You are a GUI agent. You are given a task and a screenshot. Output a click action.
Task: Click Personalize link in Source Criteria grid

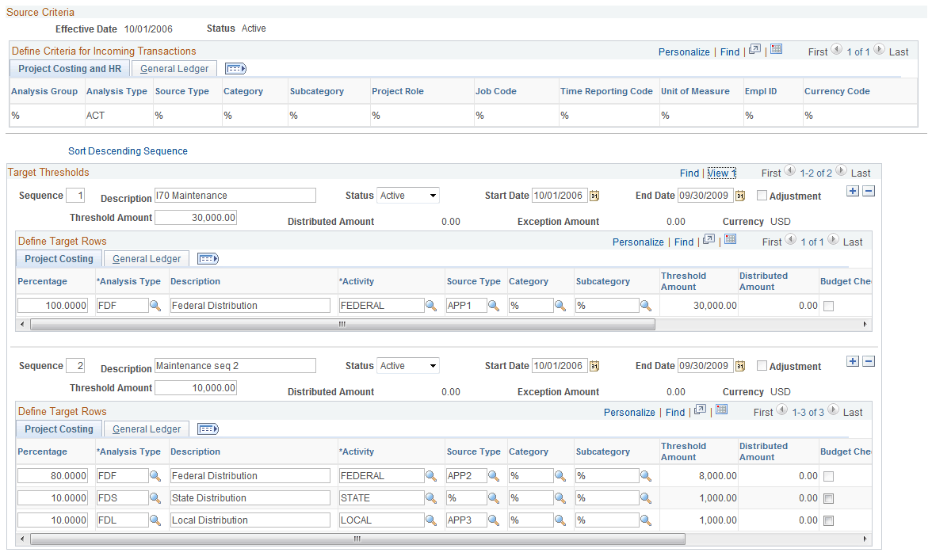pos(683,52)
